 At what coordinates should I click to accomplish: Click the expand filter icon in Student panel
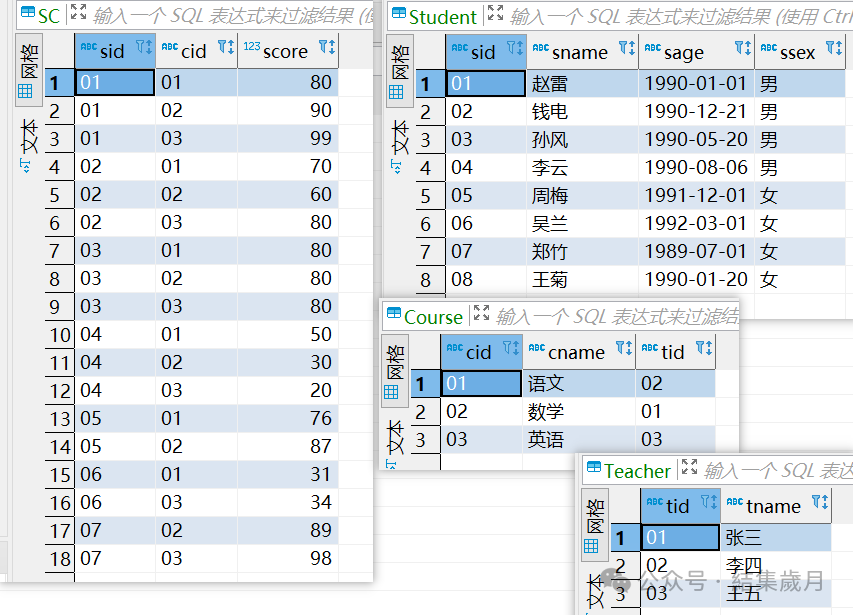click(496, 13)
